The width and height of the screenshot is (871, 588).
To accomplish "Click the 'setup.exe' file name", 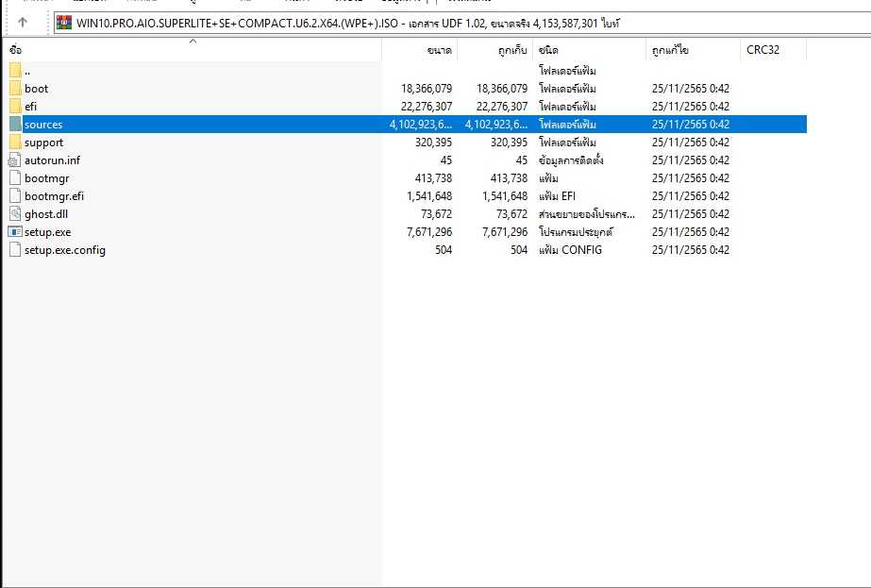I will [48, 232].
